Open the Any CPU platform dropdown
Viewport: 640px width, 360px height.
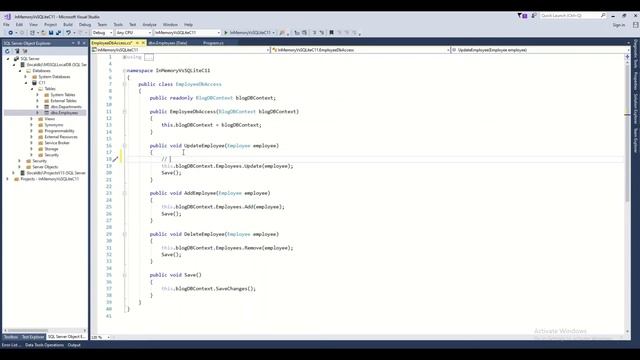click(x=133, y=33)
